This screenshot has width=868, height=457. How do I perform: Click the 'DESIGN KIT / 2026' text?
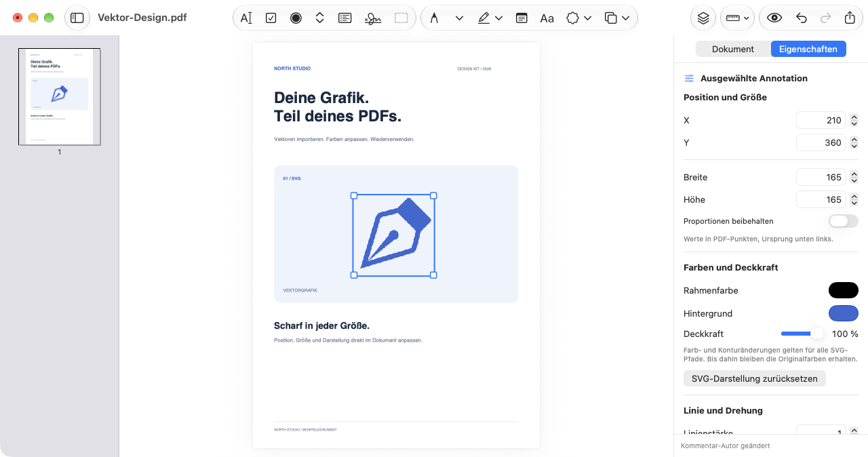pos(474,68)
